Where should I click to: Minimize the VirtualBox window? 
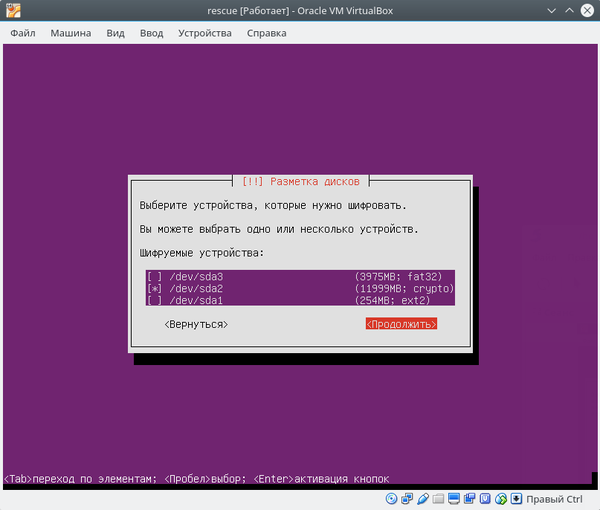pos(551,10)
